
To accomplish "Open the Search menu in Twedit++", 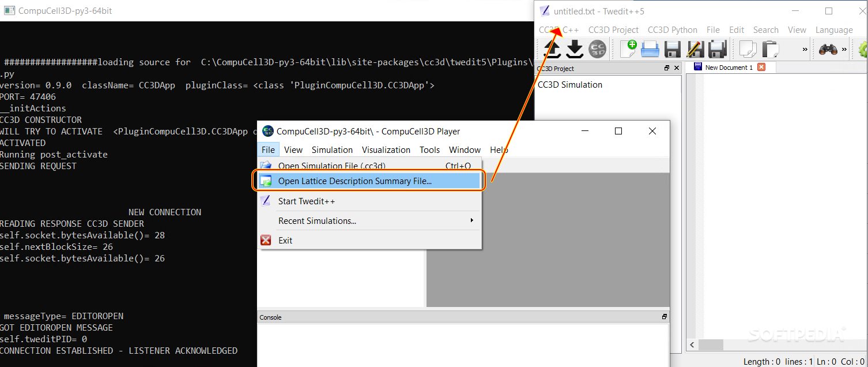I will tap(765, 29).
